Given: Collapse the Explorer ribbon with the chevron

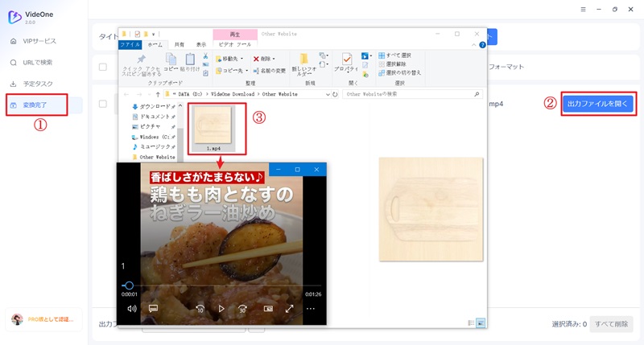Looking at the screenshot, I should pos(473,45).
